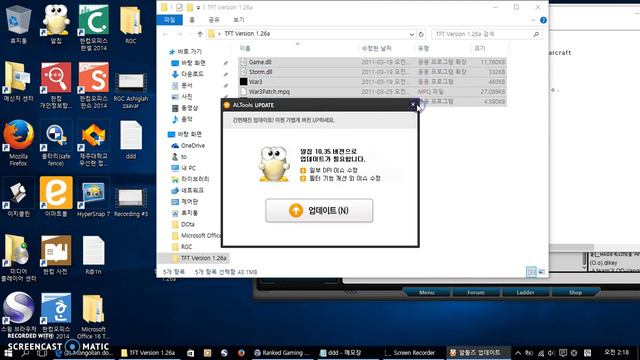Click Shop button in RGC window
The height and width of the screenshot is (360, 640).
pyautogui.click(x=575, y=292)
